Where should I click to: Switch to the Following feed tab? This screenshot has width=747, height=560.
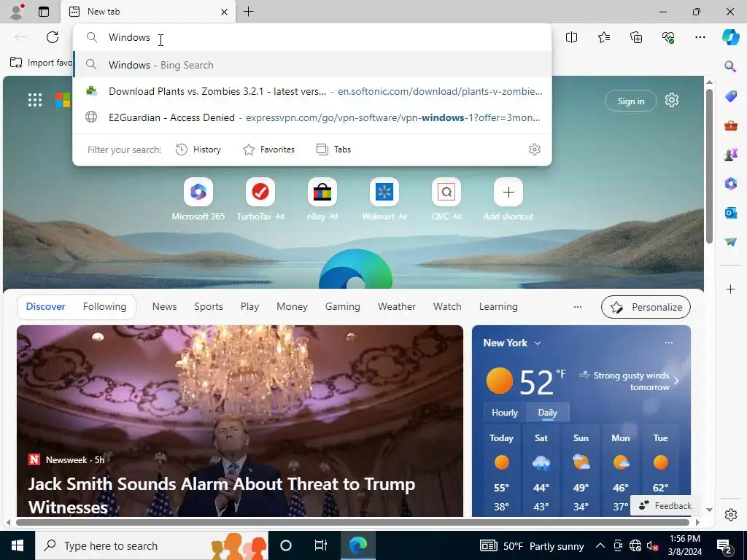click(x=104, y=307)
